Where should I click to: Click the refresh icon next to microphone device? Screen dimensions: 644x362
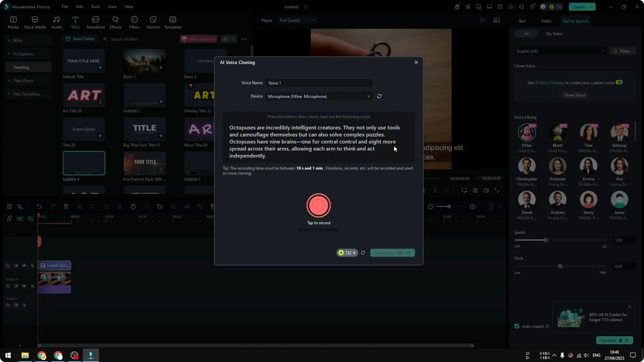click(x=379, y=96)
